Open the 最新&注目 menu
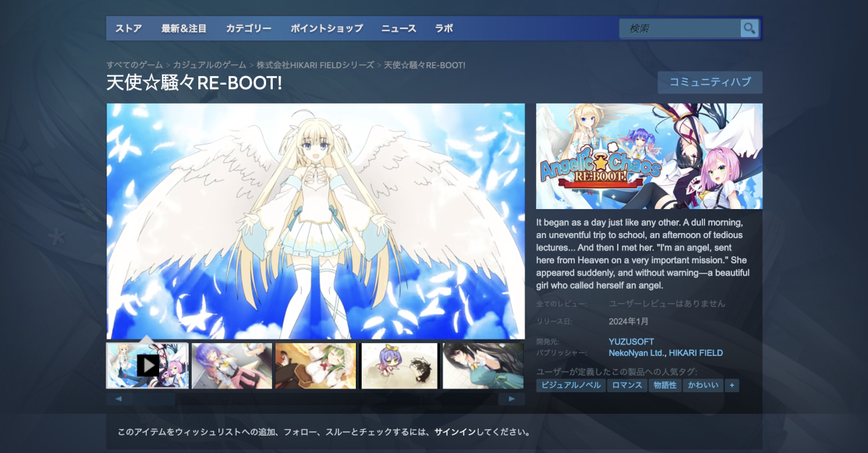 tap(184, 29)
